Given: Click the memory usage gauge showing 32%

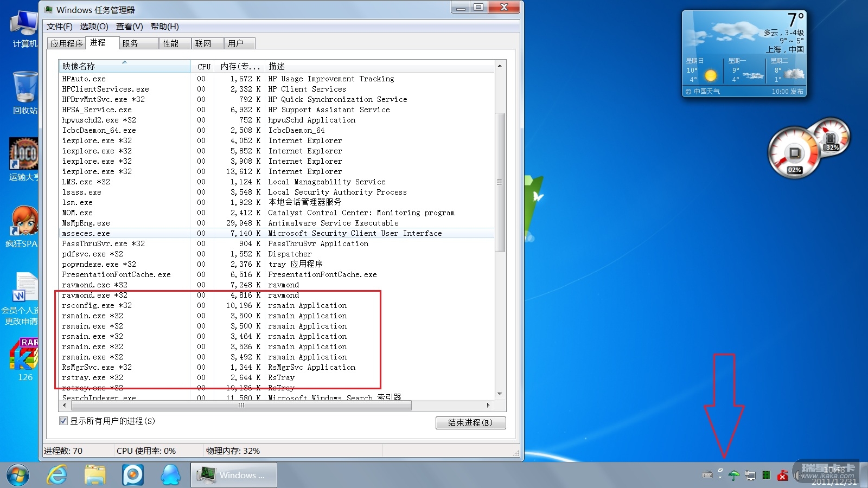Looking at the screenshot, I should [830, 137].
